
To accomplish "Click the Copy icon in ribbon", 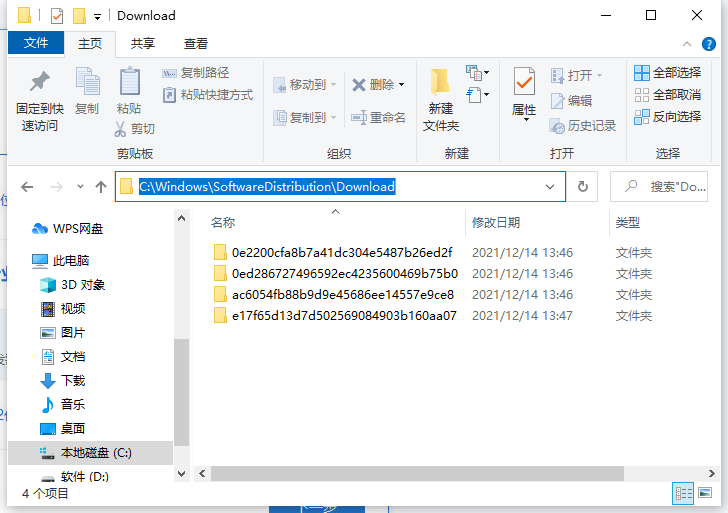I will click(87, 83).
